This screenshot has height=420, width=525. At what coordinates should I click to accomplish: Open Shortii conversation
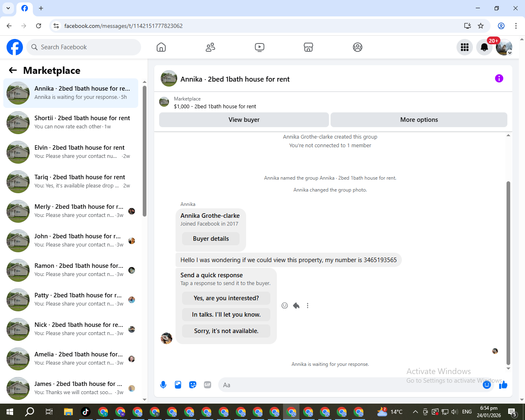(x=71, y=123)
